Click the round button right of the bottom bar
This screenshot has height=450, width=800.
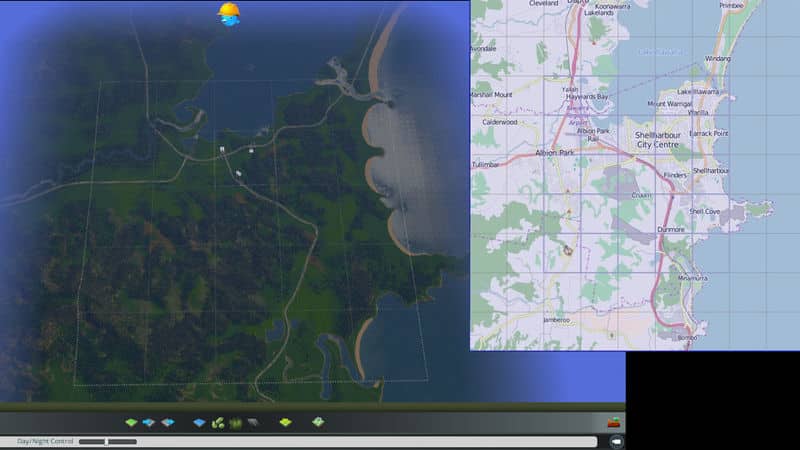(616, 441)
